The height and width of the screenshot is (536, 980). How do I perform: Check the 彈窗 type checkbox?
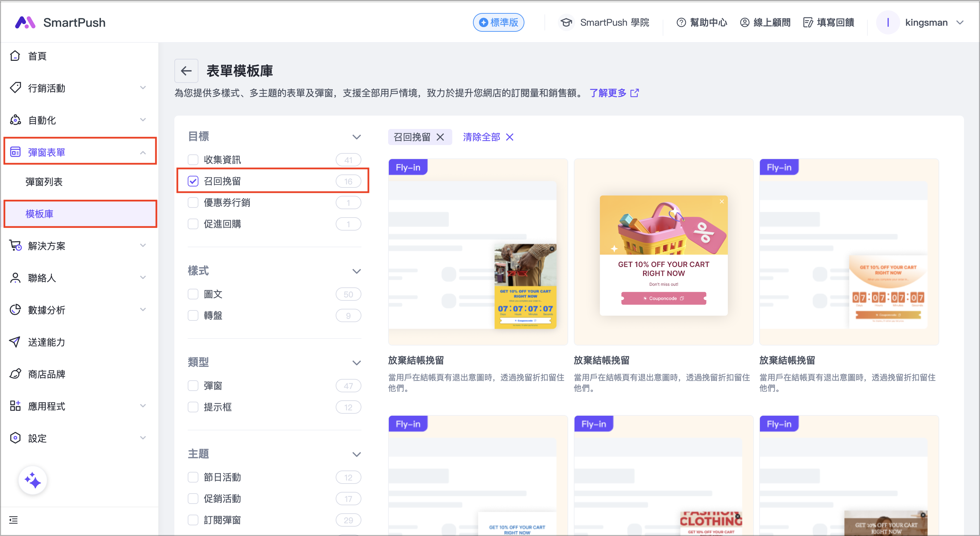click(x=193, y=386)
